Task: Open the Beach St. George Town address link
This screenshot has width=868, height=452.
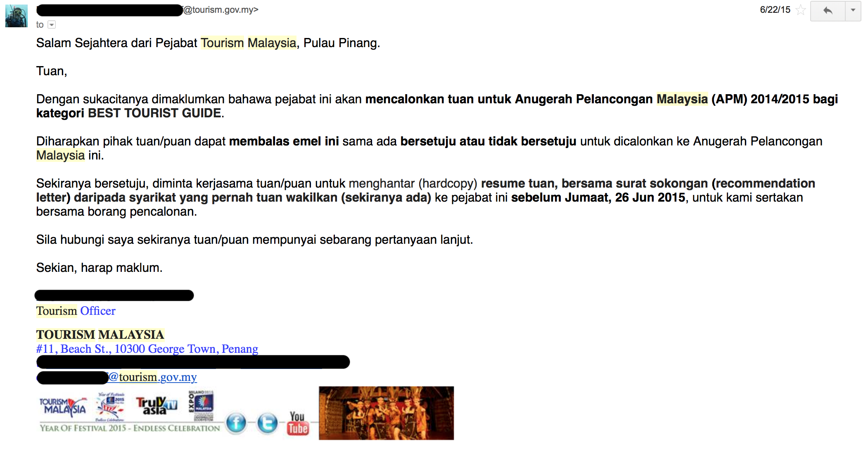Action: click(x=147, y=349)
